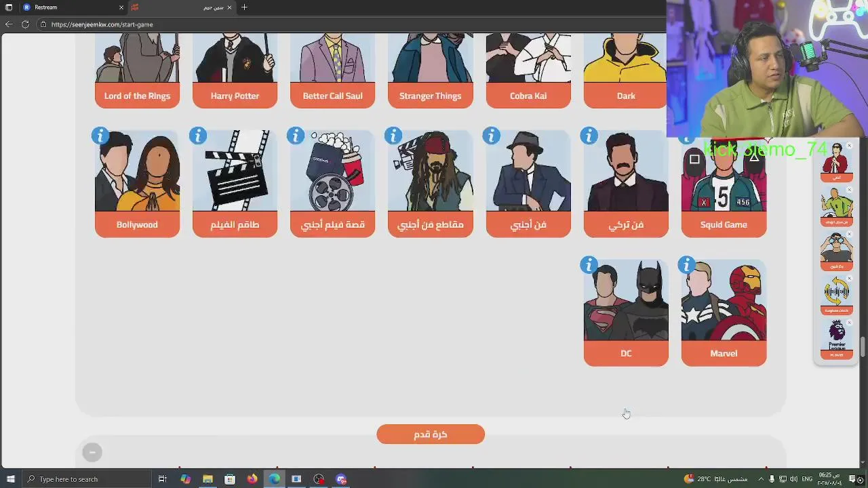Viewport: 868px width, 488px height.
Task: Open the ENG language indicator
Action: 807,479
